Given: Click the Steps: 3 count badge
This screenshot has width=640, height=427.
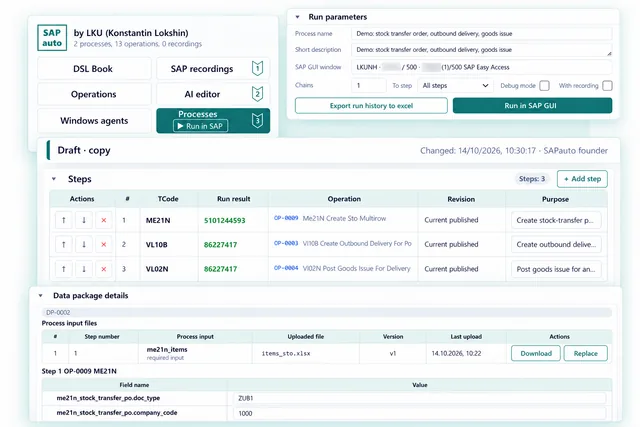Looking at the screenshot, I should click(532, 179).
